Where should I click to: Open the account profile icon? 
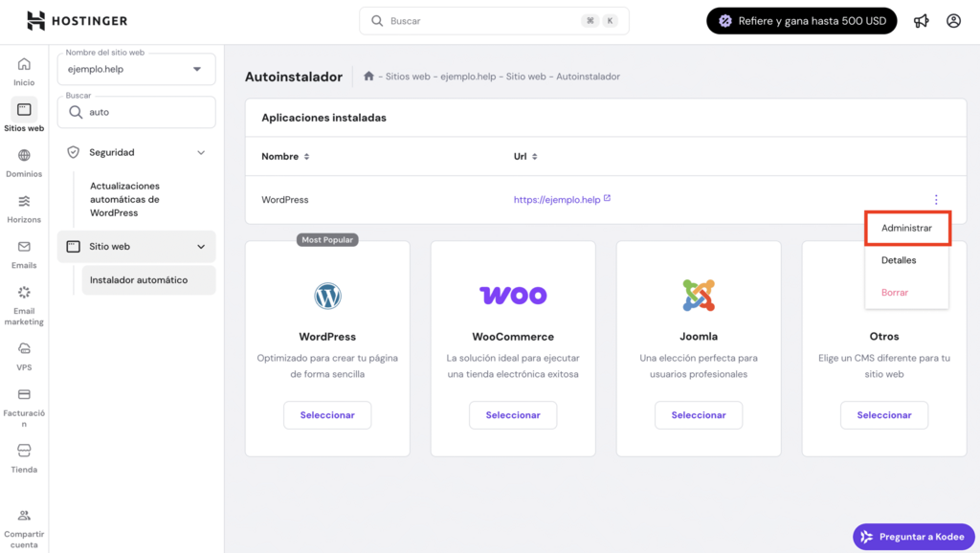[x=953, y=20]
